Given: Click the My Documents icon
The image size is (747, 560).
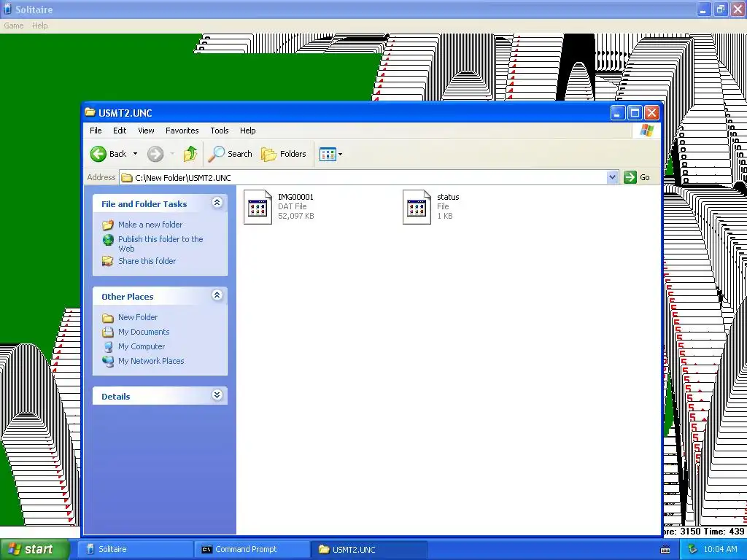Looking at the screenshot, I should point(108,332).
